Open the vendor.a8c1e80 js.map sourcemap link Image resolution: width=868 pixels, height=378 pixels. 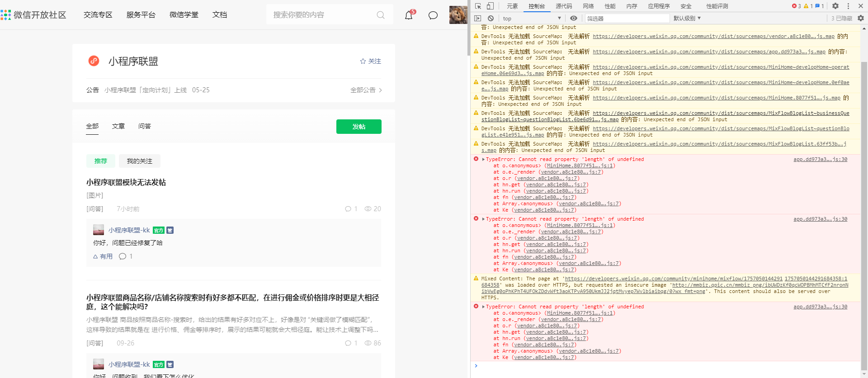[x=714, y=36]
